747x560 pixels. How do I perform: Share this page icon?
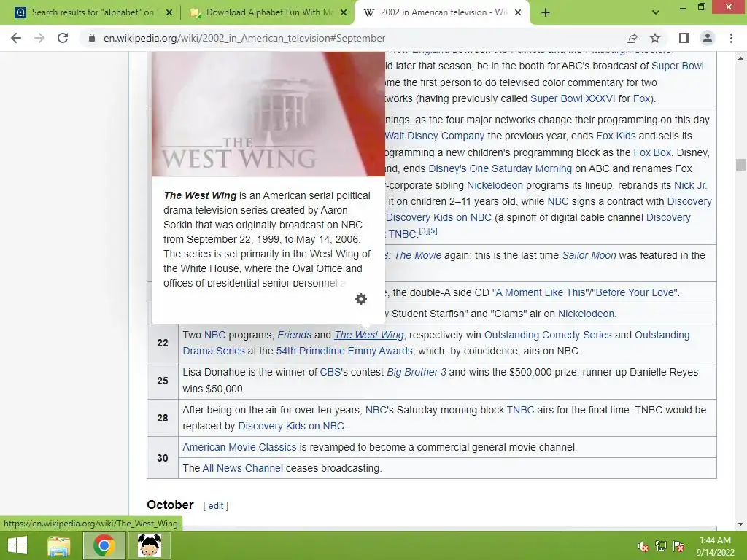(632, 38)
